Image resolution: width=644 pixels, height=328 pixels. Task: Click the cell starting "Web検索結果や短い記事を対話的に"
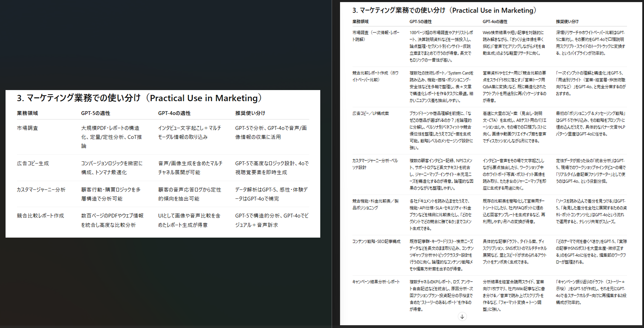click(514, 43)
